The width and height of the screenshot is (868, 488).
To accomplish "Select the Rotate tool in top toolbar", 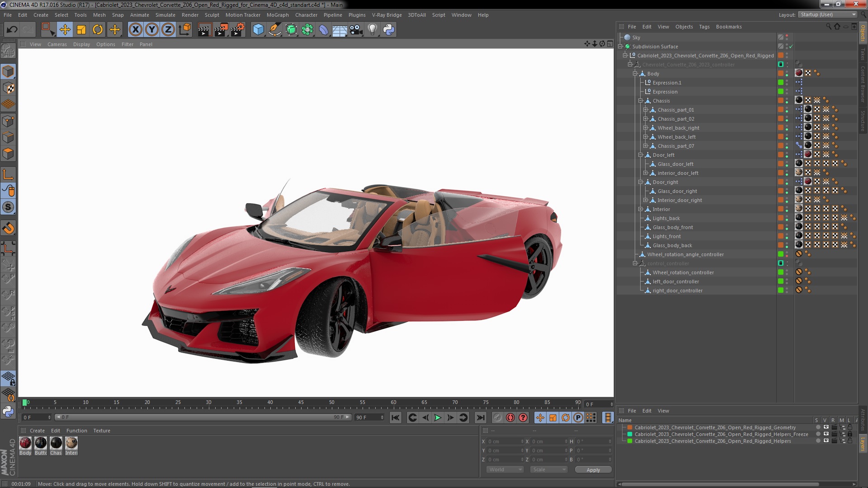I will coord(98,30).
